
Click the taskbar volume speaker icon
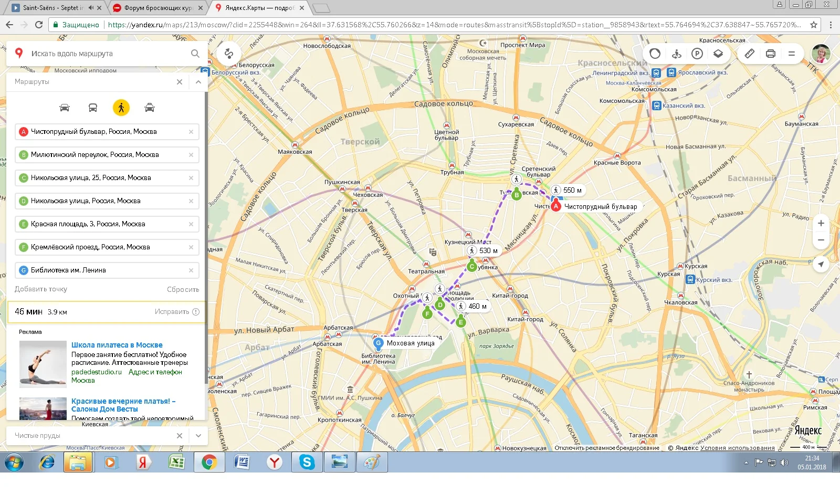784,463
